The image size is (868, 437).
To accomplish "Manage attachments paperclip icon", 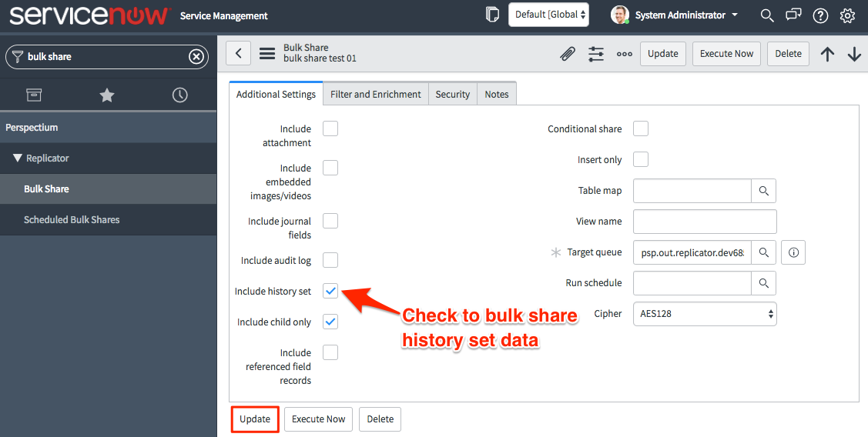I will [x=568, y=54].
